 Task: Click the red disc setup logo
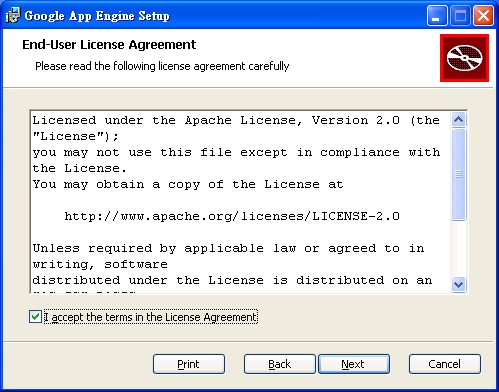(464, 58)
